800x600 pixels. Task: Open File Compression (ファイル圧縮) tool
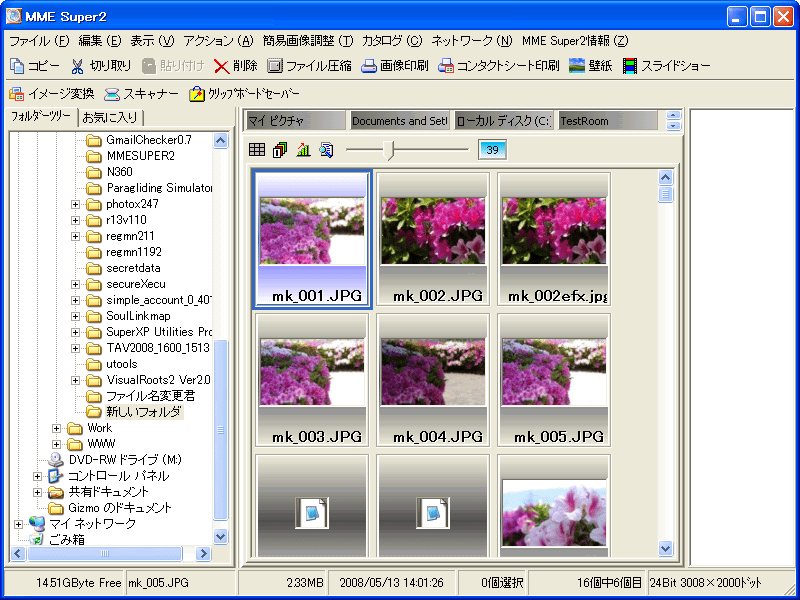pyautogui.click(x=273, y=66)
